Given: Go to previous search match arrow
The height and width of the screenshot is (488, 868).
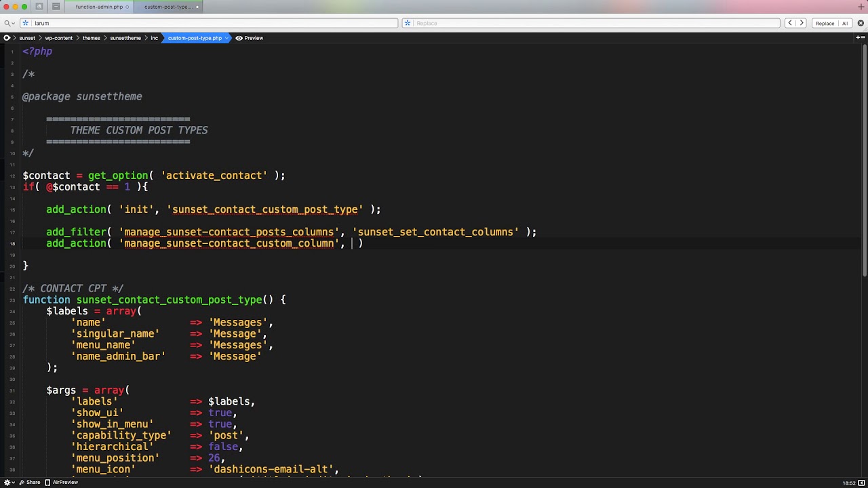Looking at the screenshot, I should point(790,23).
